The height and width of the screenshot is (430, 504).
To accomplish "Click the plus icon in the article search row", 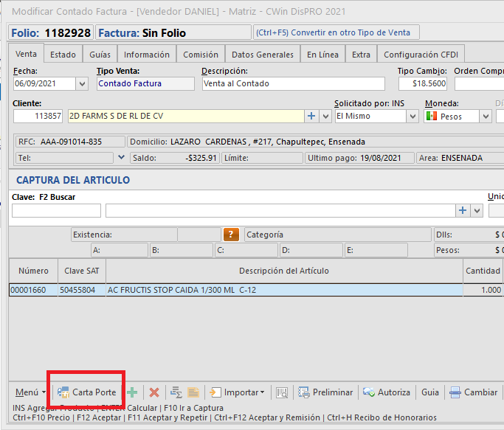I will (x=463, y=211).
